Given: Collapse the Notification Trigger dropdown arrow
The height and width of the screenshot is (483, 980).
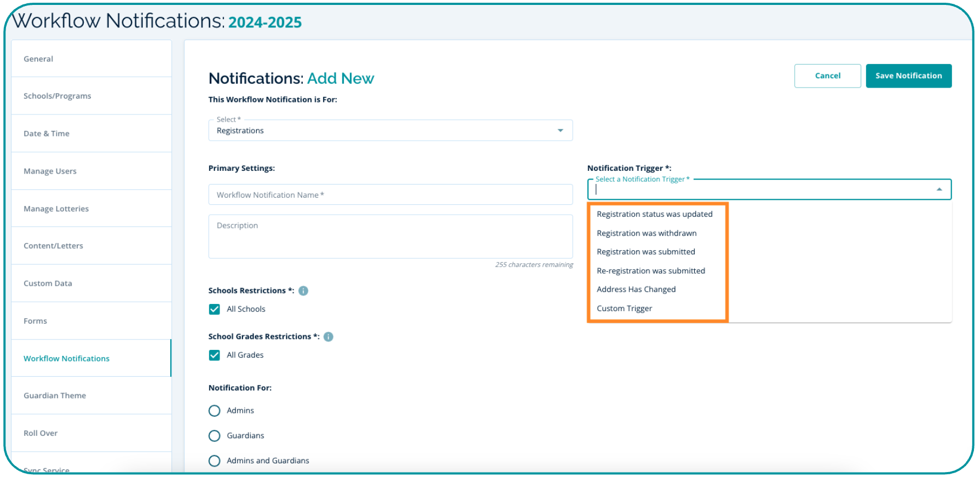Looking at the screenshot, I should tap(939, 189).
